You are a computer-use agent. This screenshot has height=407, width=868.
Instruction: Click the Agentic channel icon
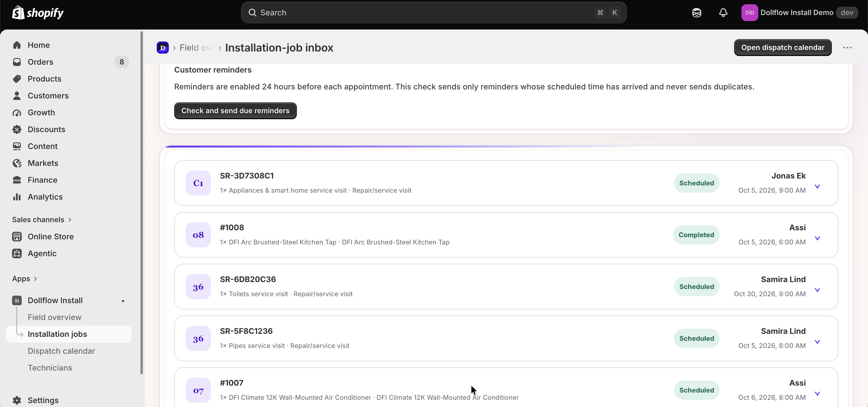tap(17, 253)
